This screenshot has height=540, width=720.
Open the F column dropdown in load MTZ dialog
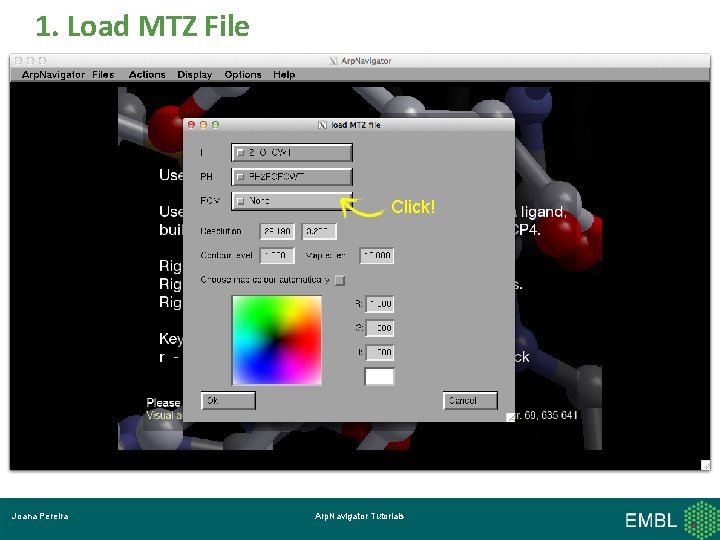(292, 152)
